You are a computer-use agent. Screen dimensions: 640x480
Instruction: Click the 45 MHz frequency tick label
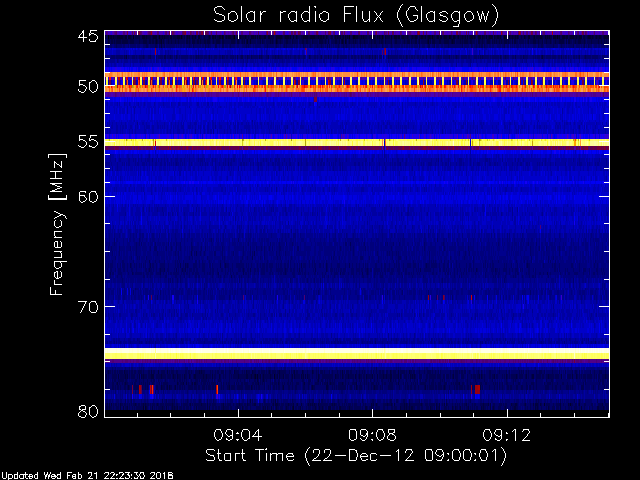point(88,36)
